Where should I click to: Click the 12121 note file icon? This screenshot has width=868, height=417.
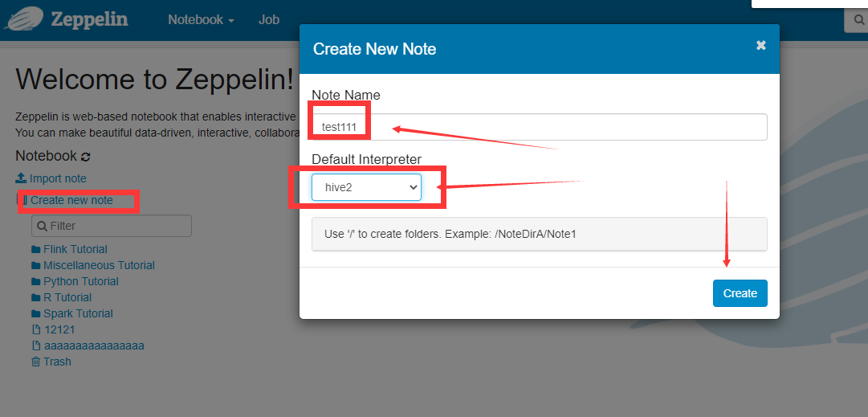point(36,329)
